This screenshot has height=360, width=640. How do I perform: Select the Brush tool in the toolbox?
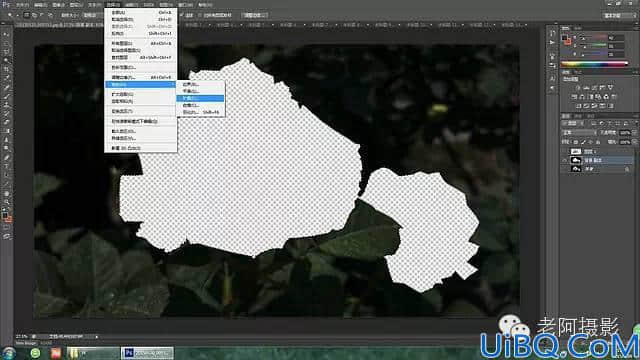[x=6, y=96]
